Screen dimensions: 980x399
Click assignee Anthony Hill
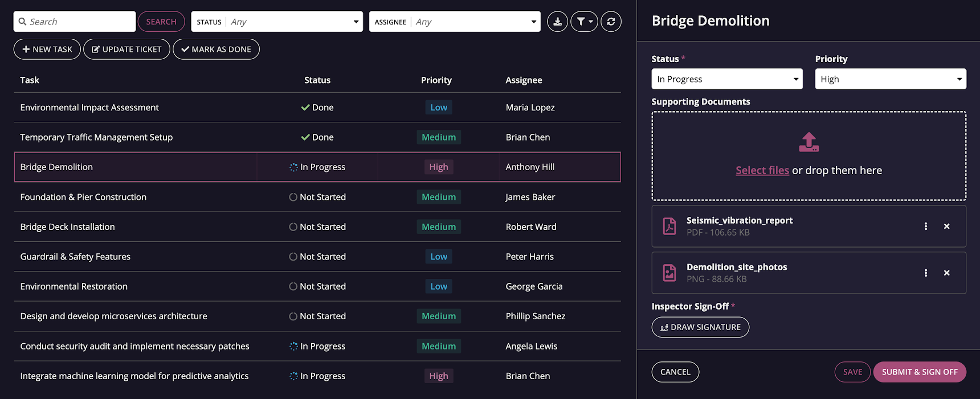(530, 167)
